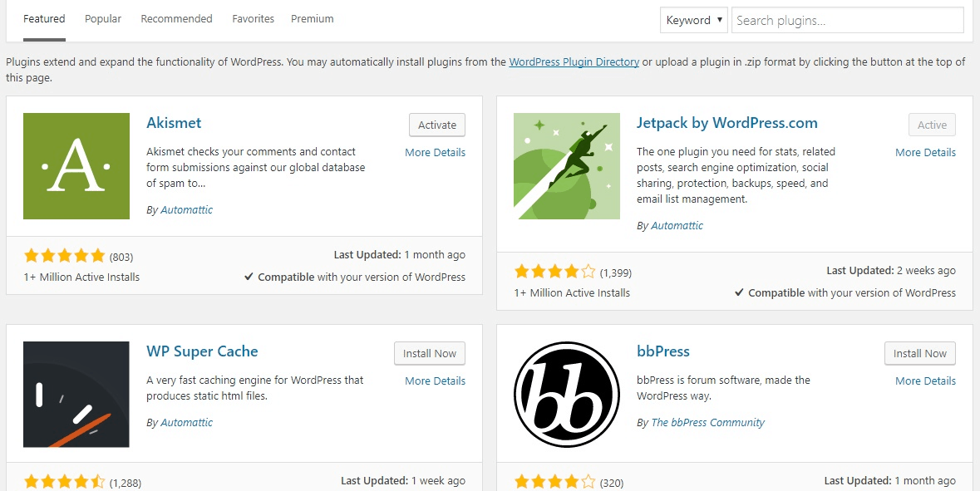Screen dimensions: 980x491
Task: Click 'Last Updated: 1 month ago' under Akismet
Action: pos(399,255)
